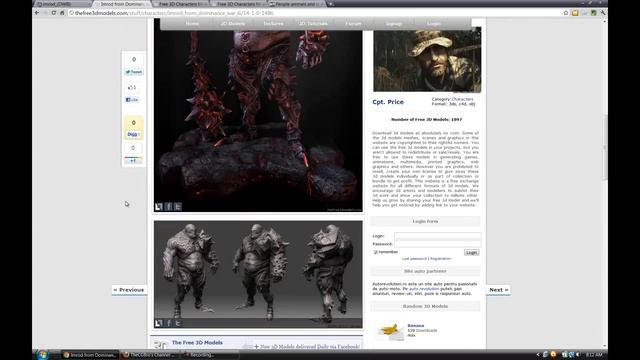This screenshot has width=640, height=360.
Task: Open the Login menu item in the site navigation
Action: [x=434, y=24]
